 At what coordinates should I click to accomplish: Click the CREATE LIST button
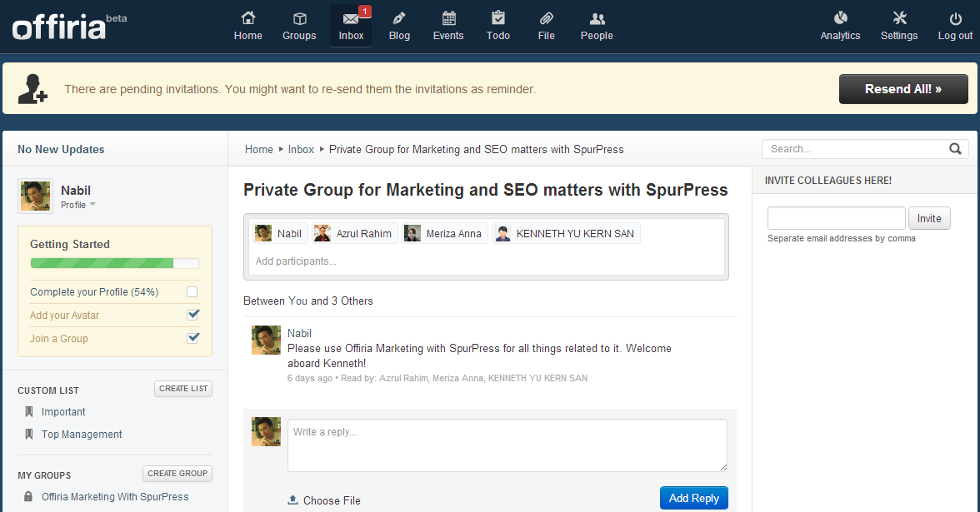click(183, 388)
